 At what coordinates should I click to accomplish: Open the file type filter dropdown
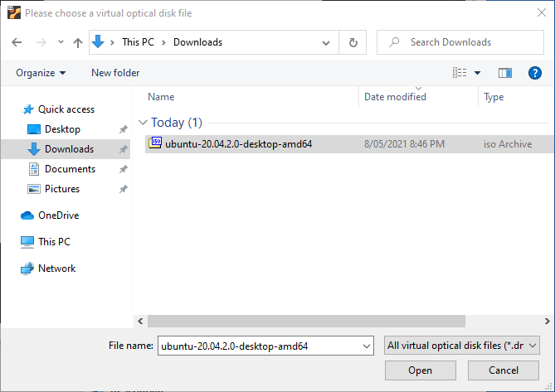[461, 346]
